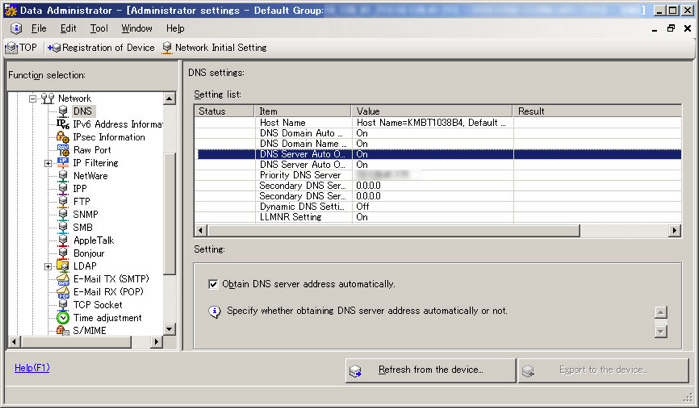
Task: Click setting list horizontal scrollbar thumb
Action: click(393, 231)
